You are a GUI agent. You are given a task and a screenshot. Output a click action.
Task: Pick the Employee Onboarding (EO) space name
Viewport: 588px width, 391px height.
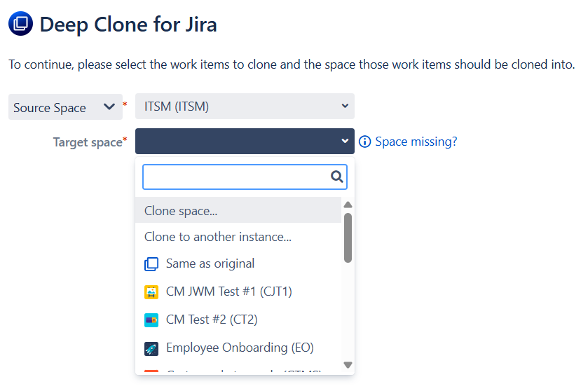[x=240, y=348]
